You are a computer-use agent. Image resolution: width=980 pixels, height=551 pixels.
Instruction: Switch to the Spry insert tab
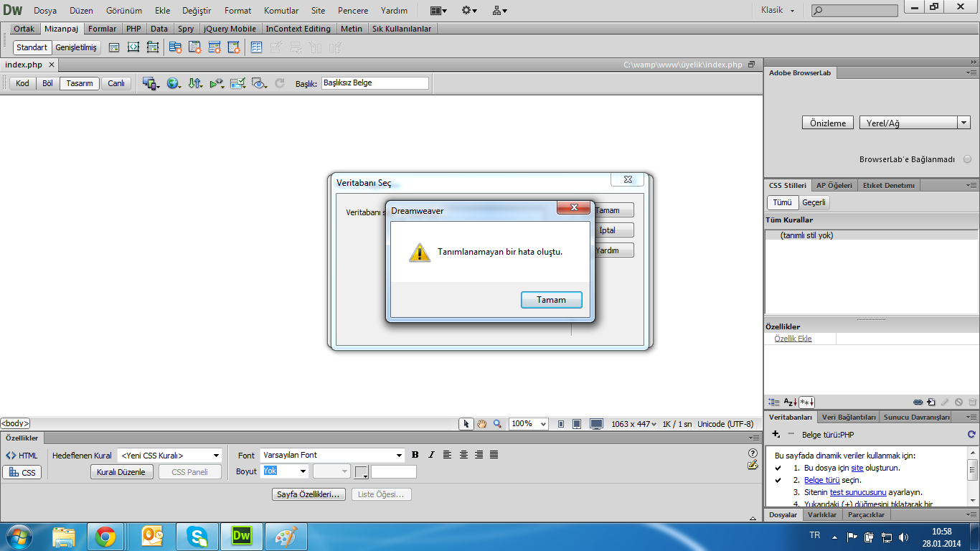pos(186,29)
